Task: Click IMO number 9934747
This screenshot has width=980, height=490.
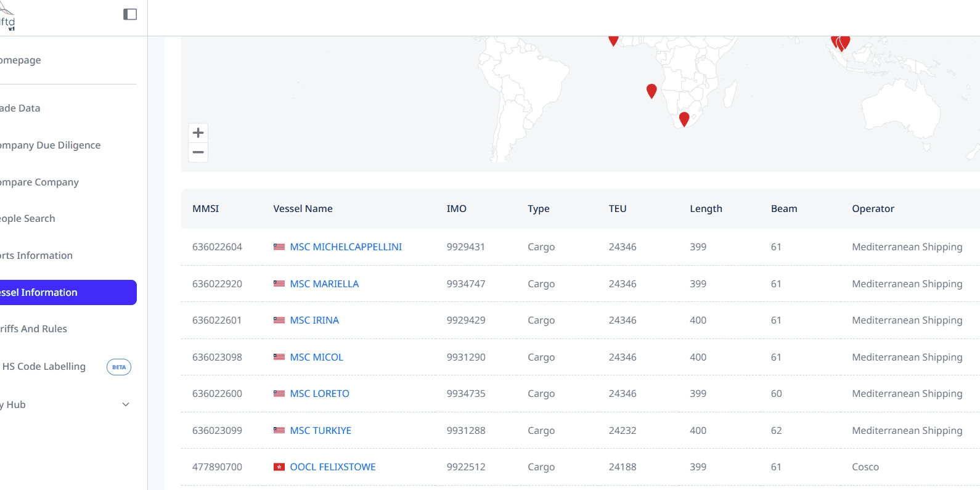Action: [x=466, y=284]
